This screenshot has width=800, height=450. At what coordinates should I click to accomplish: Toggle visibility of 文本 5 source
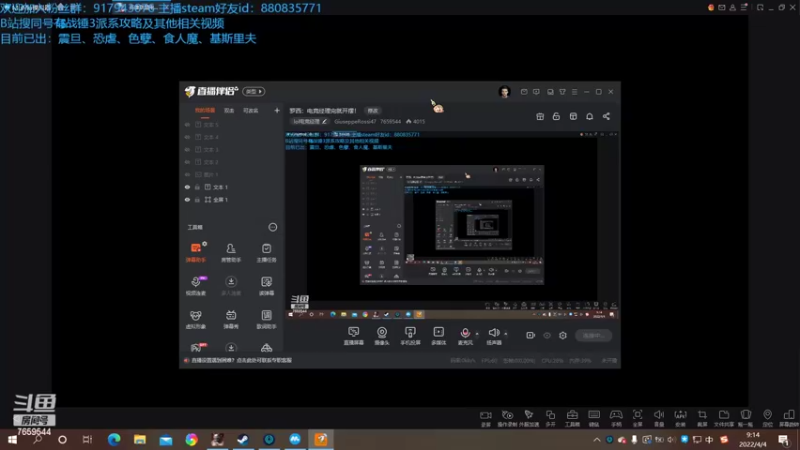pyautogui.click(x=187, y=124)
